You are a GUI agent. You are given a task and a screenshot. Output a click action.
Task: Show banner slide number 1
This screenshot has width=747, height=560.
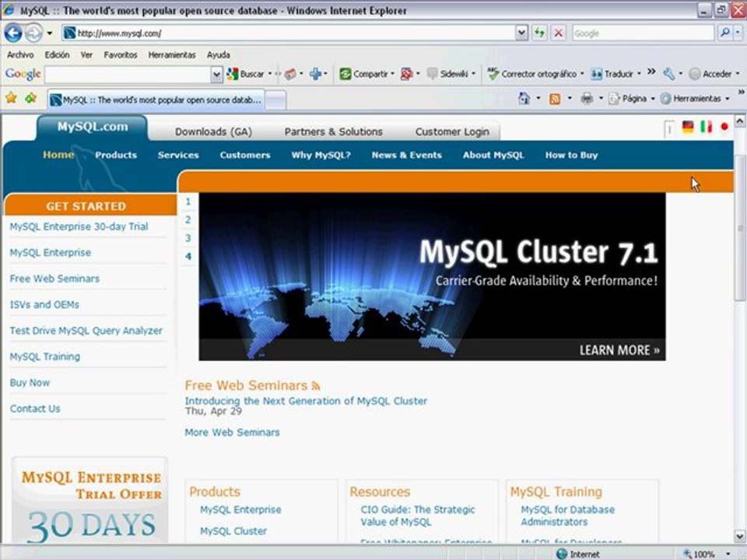point(188,201)
